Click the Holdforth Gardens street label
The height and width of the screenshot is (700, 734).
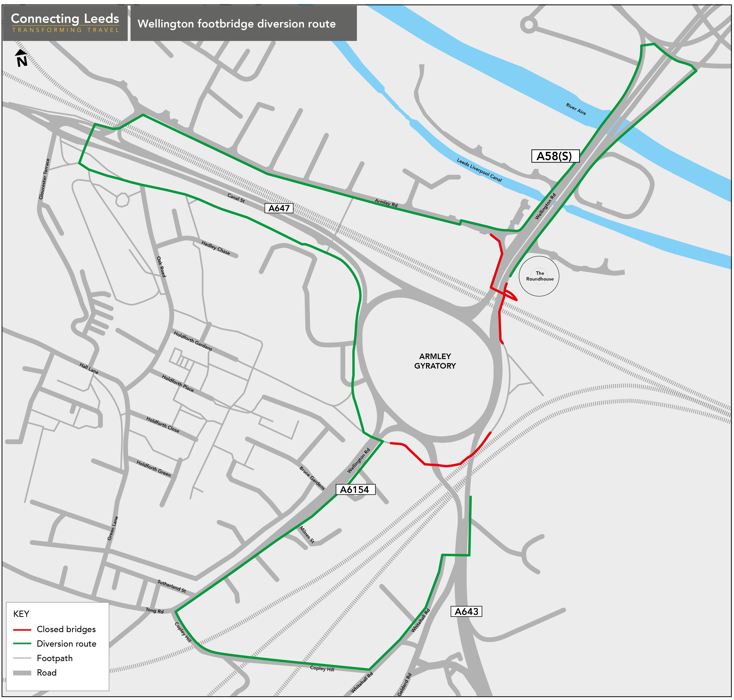click(x=193, y=341)
